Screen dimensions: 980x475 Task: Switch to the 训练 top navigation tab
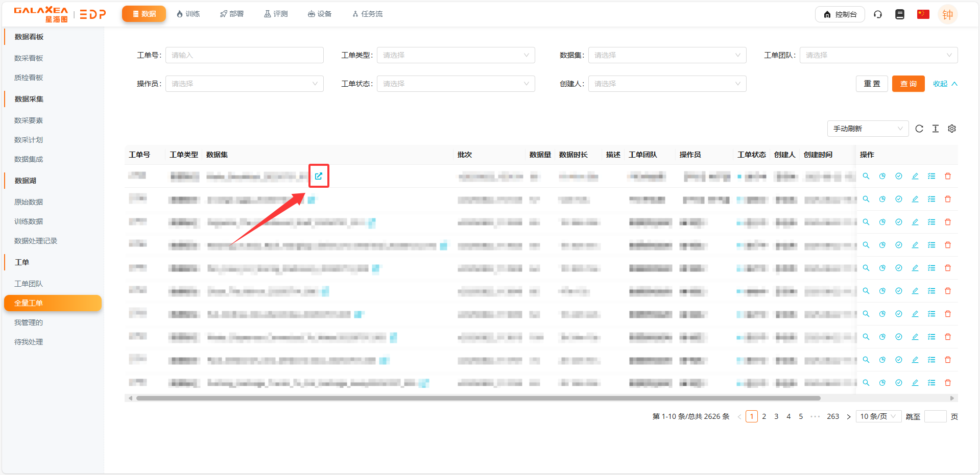[188, 14]
